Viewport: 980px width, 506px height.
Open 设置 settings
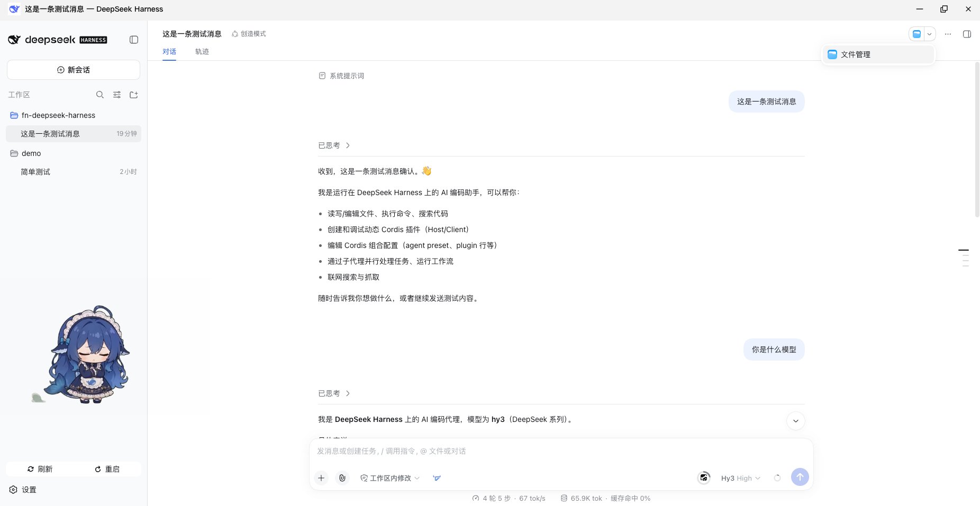tap(23, 490)
